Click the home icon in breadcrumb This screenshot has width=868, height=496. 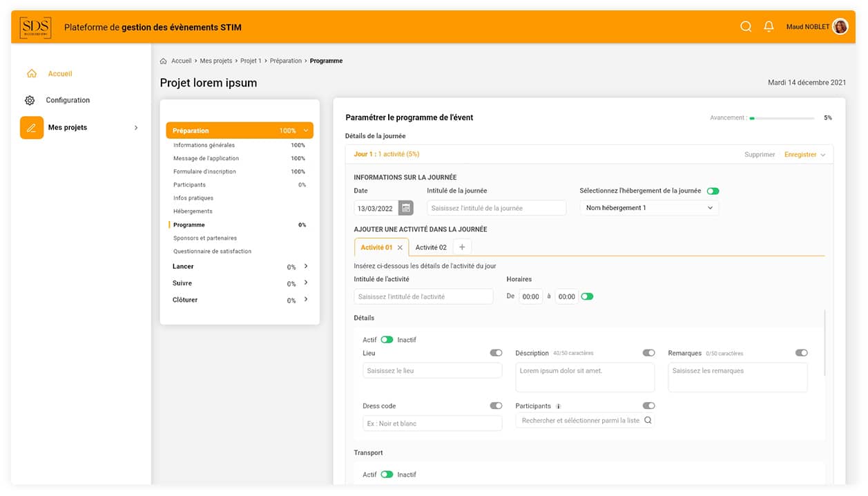164,61
